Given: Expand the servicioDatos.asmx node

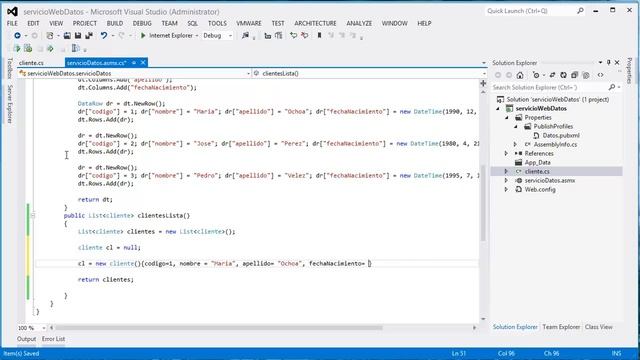Looking at the screenshot, I should (x=507, y=180).
